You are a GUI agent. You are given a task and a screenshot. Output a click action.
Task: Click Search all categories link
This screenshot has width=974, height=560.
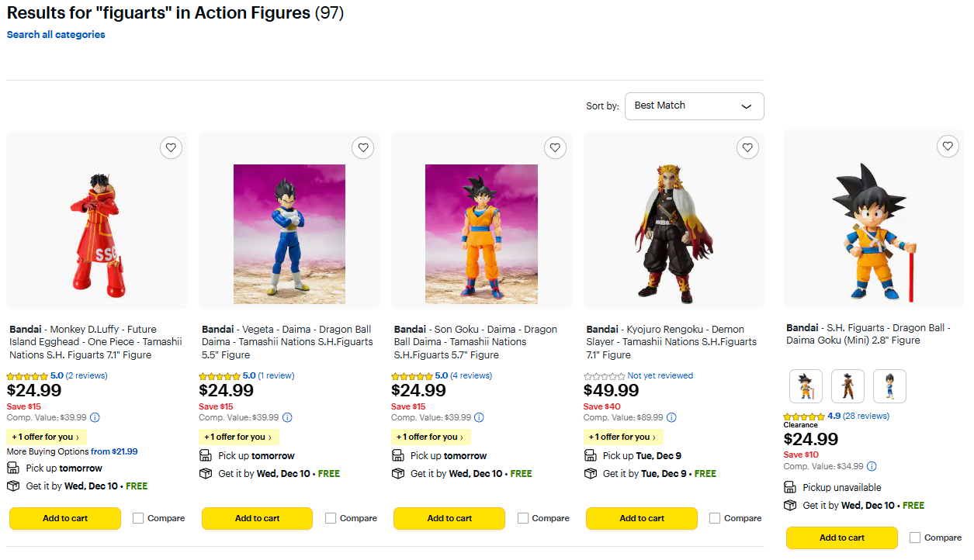click(56, 35)
